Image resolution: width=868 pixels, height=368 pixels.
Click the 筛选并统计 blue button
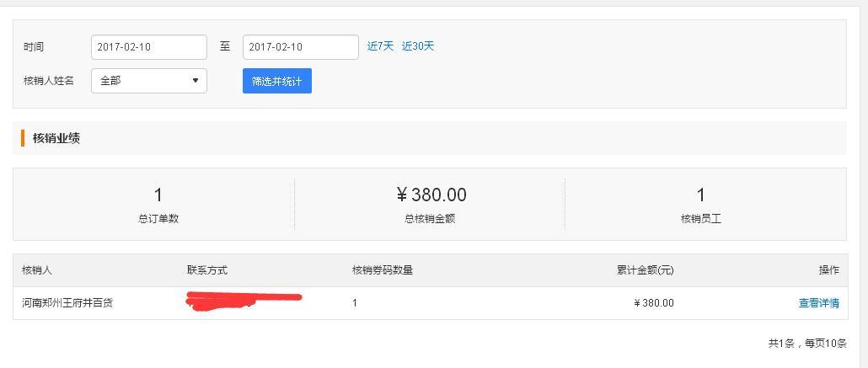click(276, 81)
